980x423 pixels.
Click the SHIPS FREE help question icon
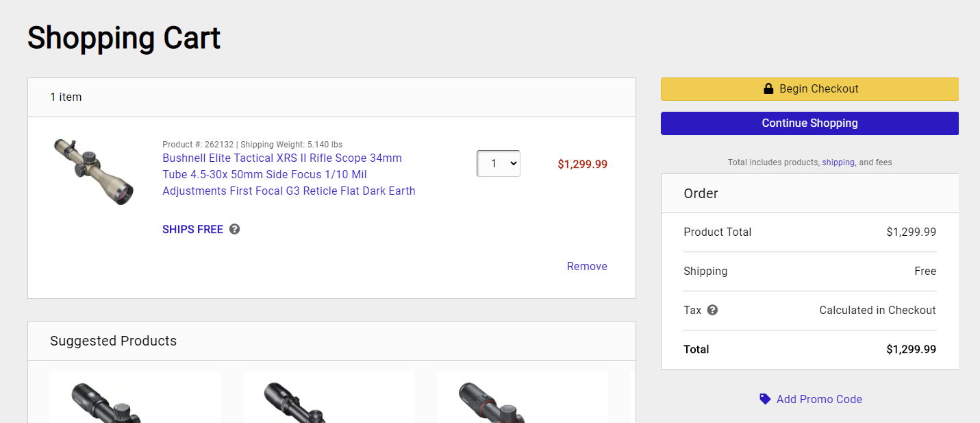click(235, 229)
